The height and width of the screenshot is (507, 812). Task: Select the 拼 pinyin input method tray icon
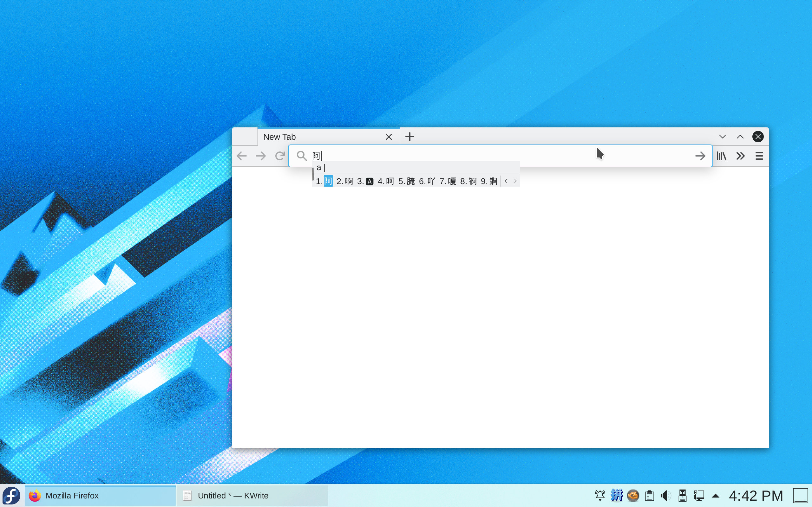[x=617, y=495]
